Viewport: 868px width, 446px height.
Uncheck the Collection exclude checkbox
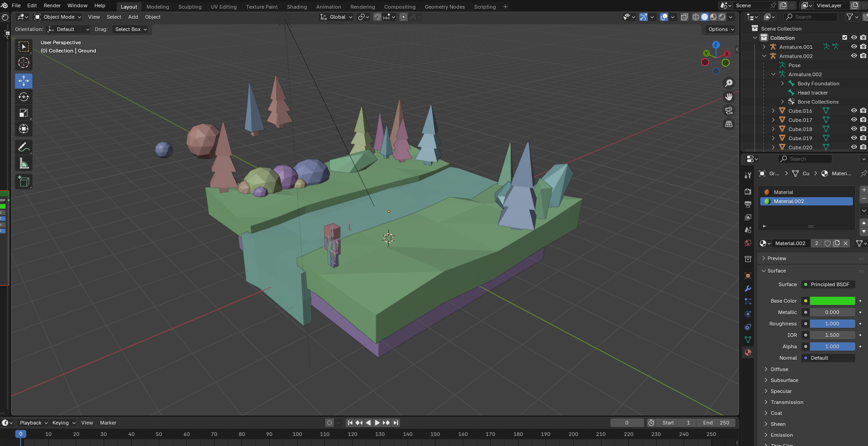[845, 37]
